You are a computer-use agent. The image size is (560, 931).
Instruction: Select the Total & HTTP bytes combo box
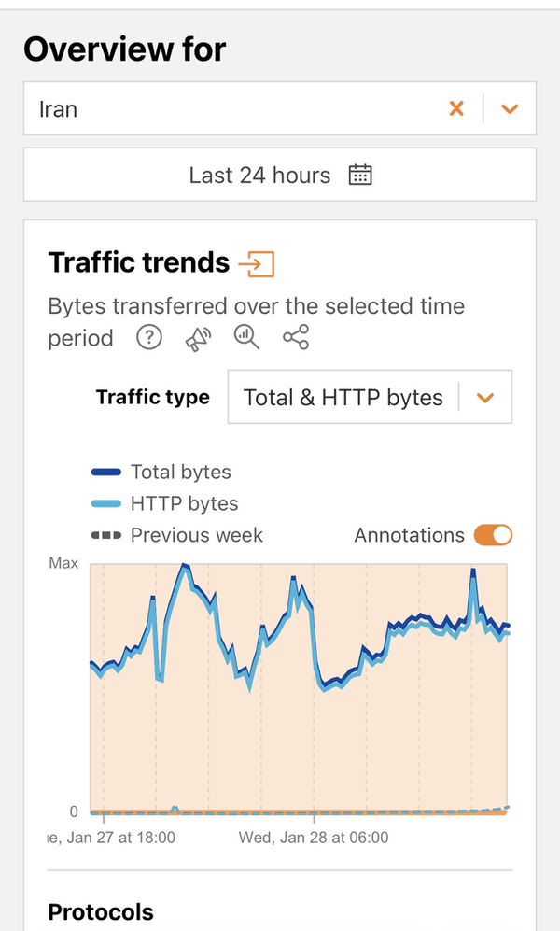pyautogui.click(x=343, y=398)
